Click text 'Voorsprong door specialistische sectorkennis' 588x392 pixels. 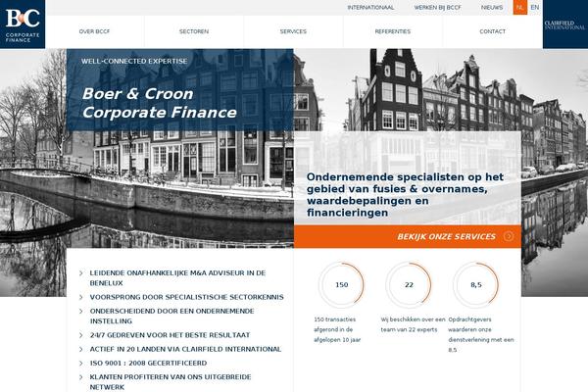[187, 297]
